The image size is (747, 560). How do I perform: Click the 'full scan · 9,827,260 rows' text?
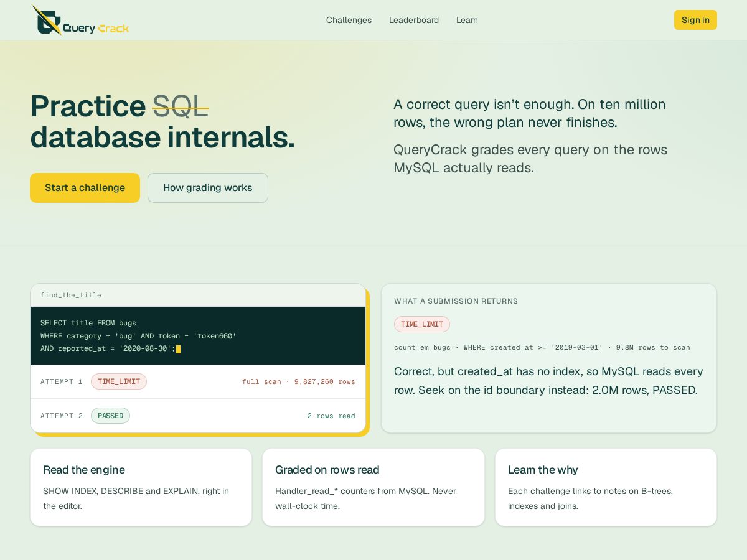tap(299, 381)
